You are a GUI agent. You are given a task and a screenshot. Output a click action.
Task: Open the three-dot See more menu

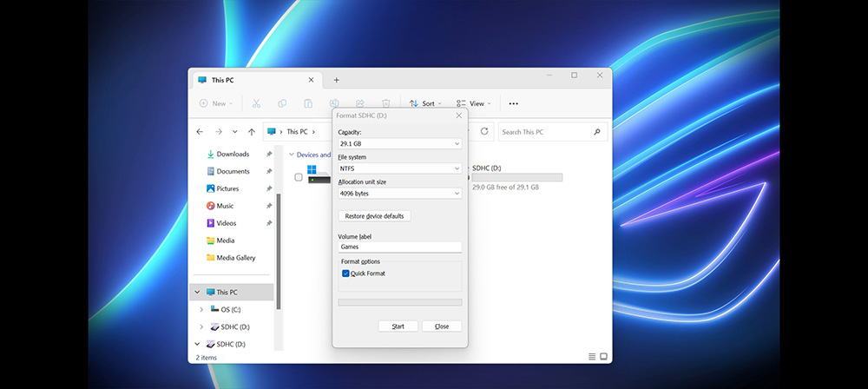(513, 103)
